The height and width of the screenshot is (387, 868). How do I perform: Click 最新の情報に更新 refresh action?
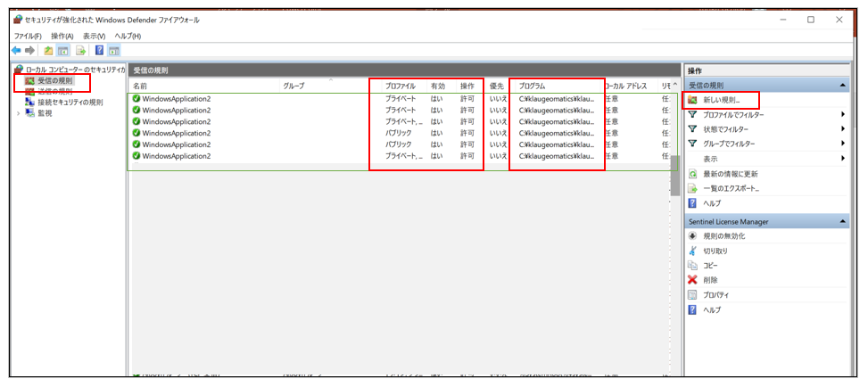click(x=731, y=174)
